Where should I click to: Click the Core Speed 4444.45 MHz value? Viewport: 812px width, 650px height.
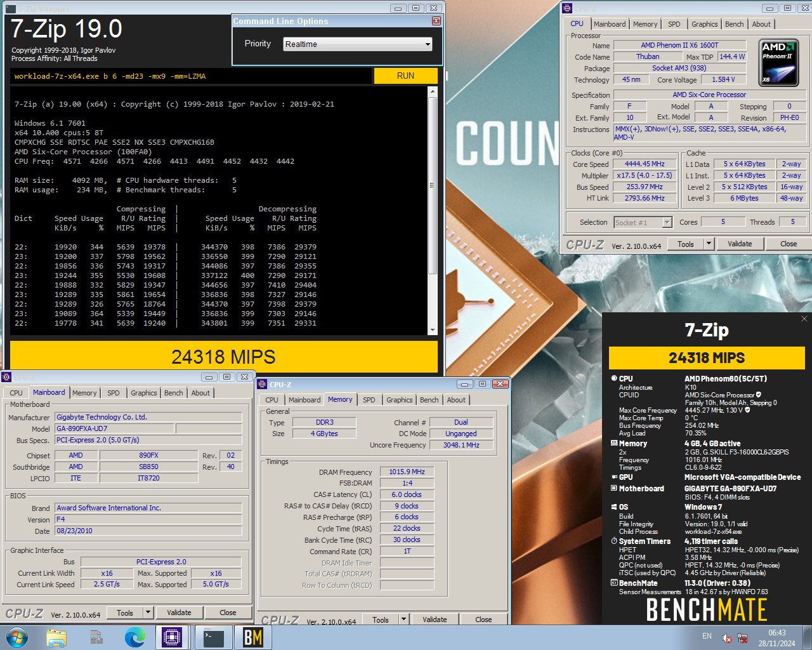645,164
